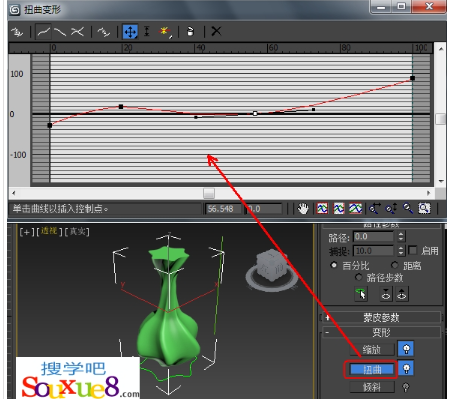Screen dimensions: 456x399
Task: Click the Delete Control Point icon
Action: (190, 32)
